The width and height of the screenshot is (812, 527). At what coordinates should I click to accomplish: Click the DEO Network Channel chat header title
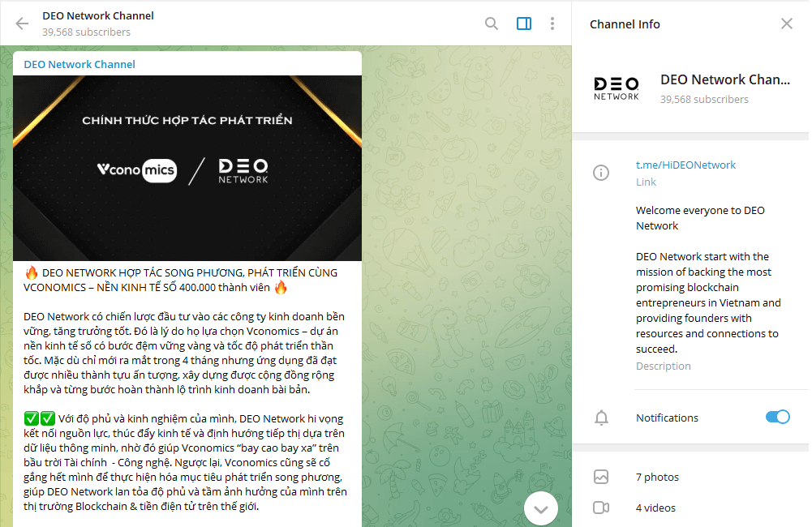(98, 15)
